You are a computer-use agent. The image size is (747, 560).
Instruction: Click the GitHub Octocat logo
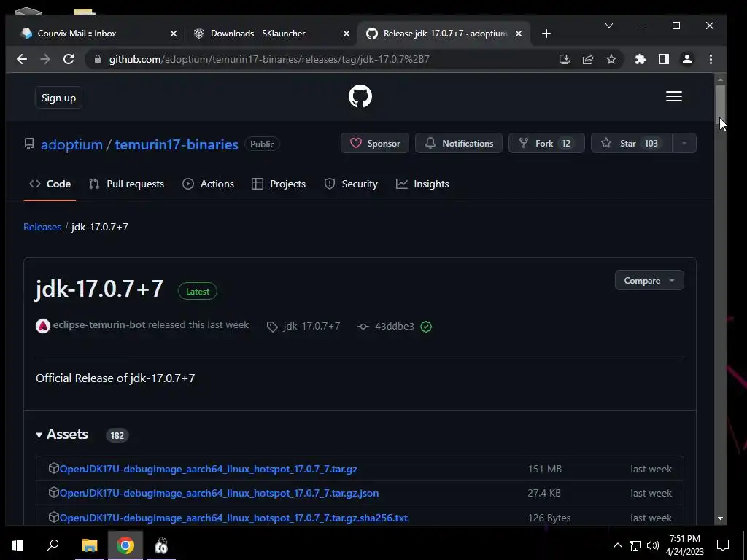[360, 97]
